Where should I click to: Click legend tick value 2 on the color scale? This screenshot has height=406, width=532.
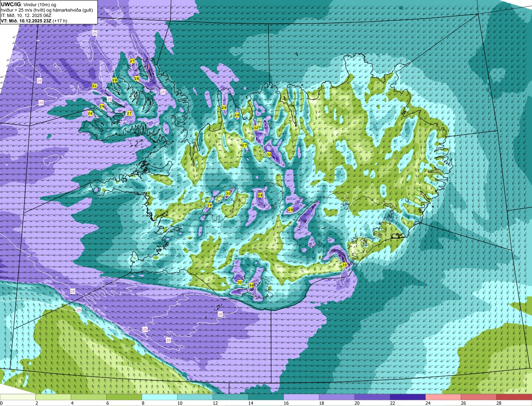[x=36, y=403]
